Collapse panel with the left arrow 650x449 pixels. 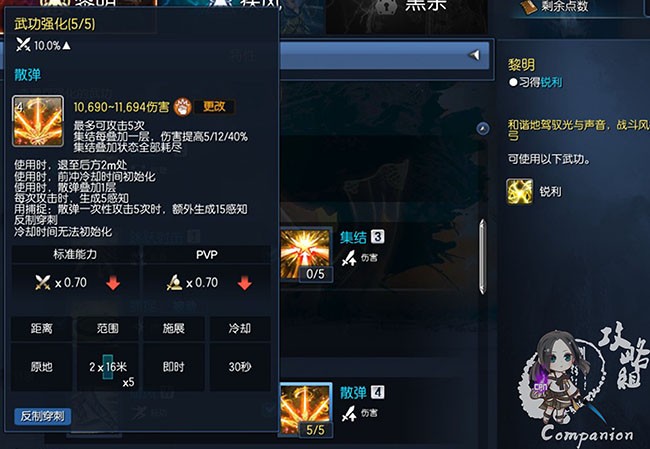(x=474, y=55)
